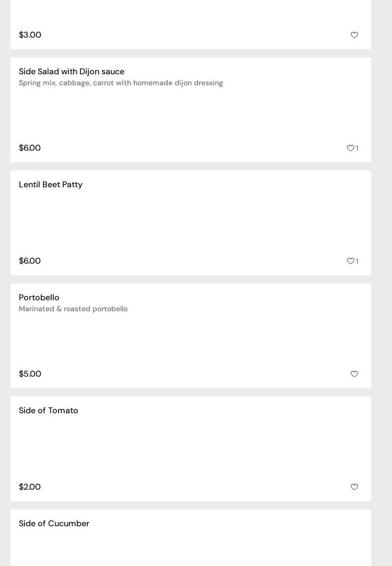Screen dimensions: 392x566
Task: Click like count on Side Salad
Action: (358, 149)
